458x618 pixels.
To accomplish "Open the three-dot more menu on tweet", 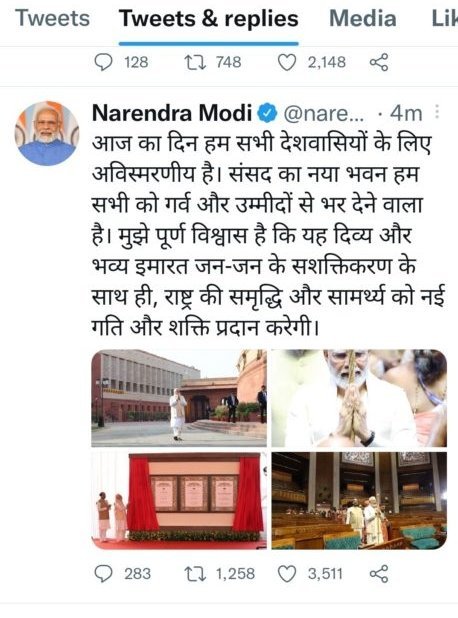I will pyautogui.click(x=437, y=112).
